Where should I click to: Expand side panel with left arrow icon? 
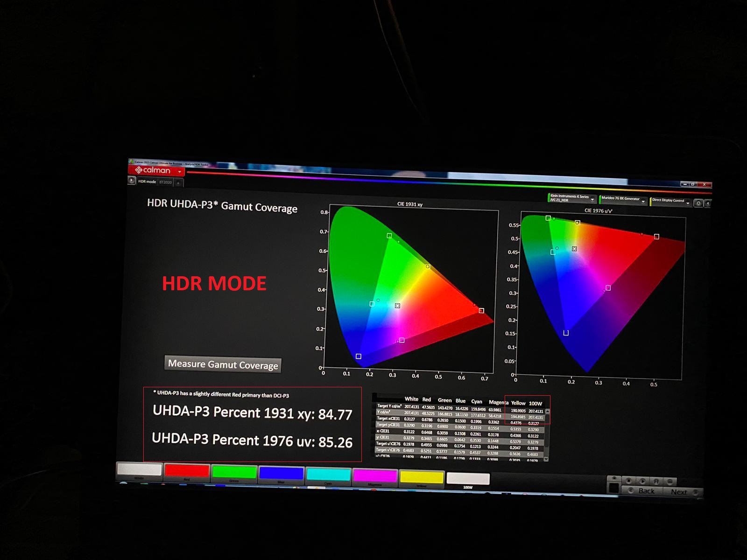708,203
